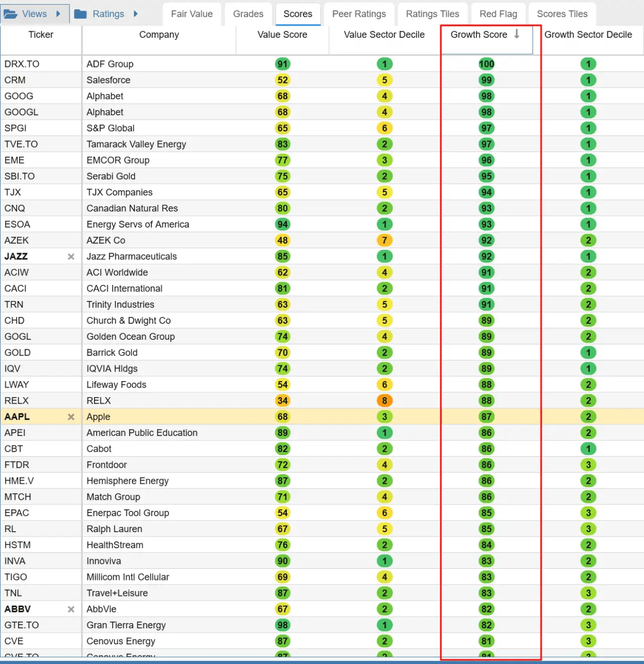644x664 pixels.
Task: Remove JAZZ using its X icon
Action: click(71, 256)
